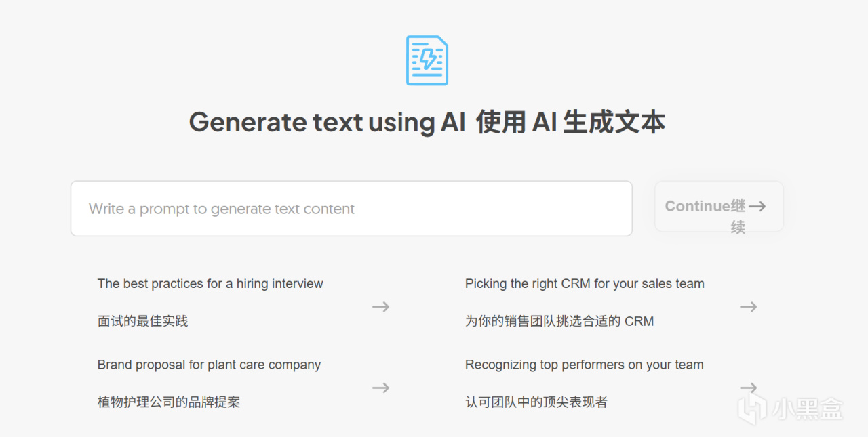The height and width of the screenshot is (437, 868).
Task: Select 'The best practices for a hiring interview'
Action: coord(210,284)
